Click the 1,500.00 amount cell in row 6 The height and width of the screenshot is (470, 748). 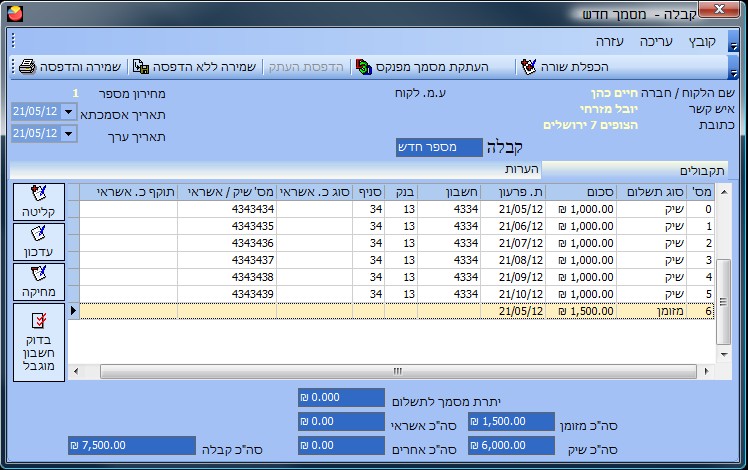[581, 311]
